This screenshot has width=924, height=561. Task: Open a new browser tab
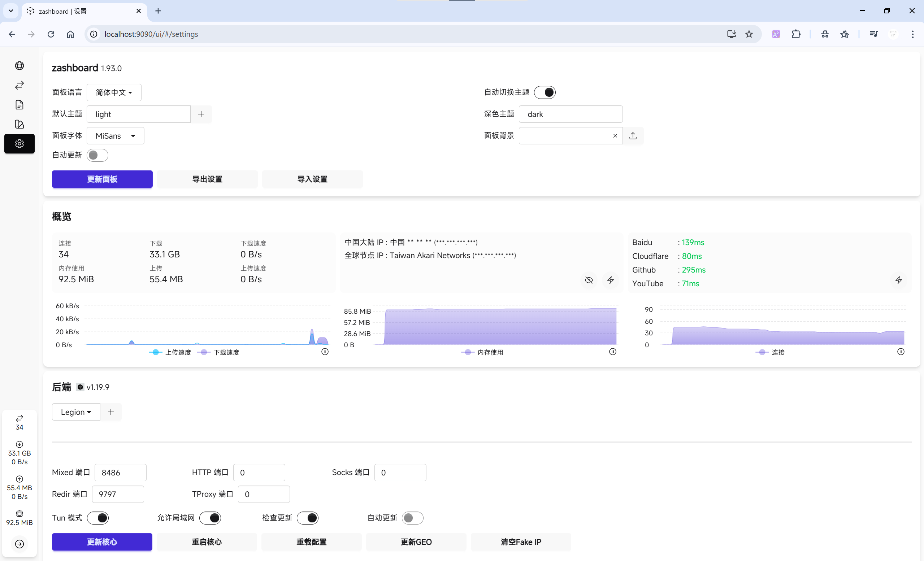point(158,11)
